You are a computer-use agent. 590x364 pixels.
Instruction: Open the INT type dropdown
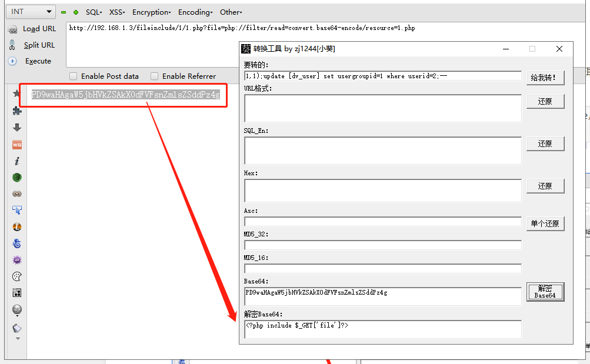pos(31,12)
